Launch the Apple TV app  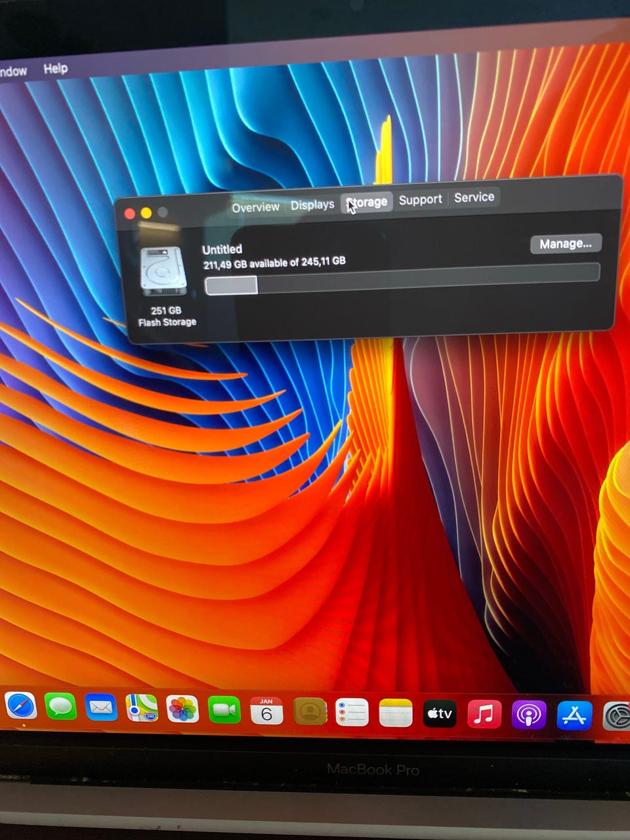click(440, 714)
